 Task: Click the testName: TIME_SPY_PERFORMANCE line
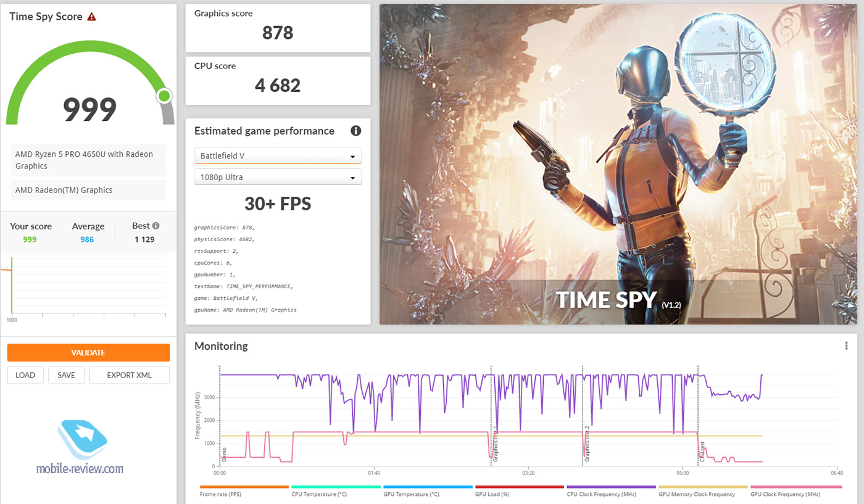243,286
